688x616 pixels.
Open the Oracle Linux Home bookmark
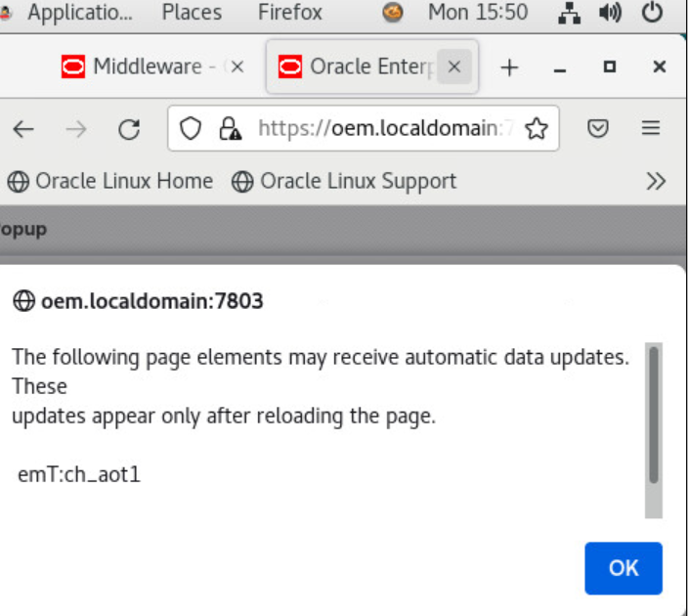tap(110, 181)
